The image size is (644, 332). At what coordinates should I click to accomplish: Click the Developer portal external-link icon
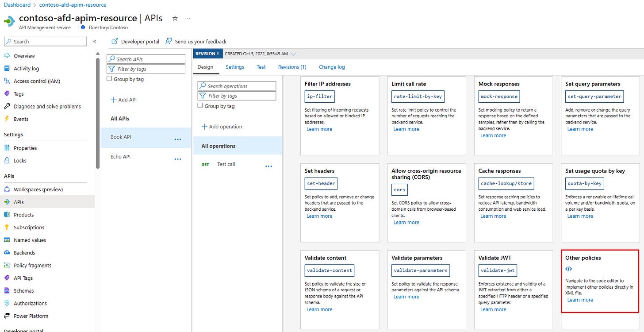click(115, 41)
